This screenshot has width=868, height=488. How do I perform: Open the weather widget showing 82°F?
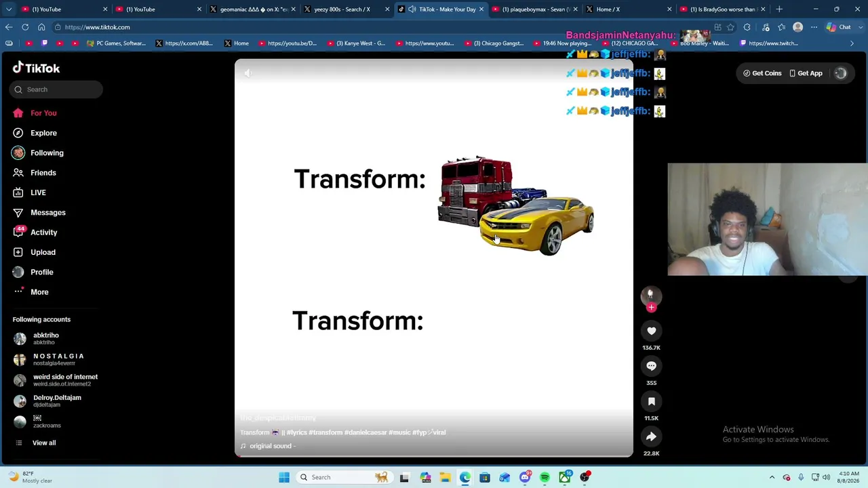[x=30, y=477]
